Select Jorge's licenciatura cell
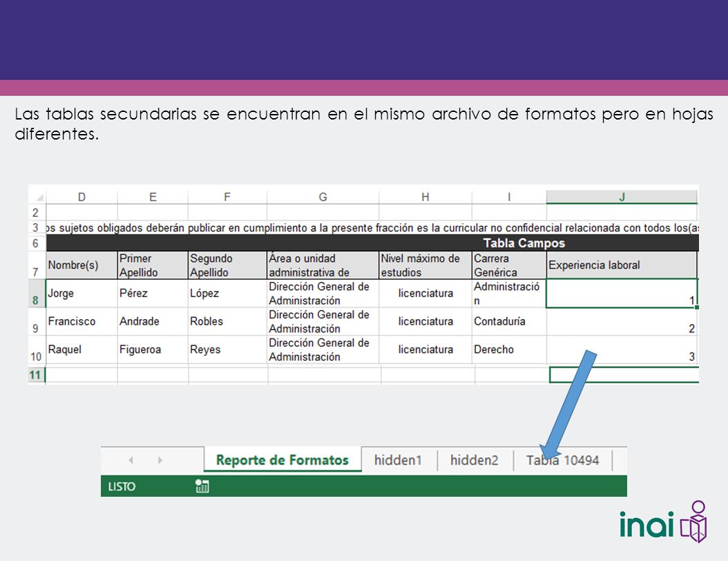The image size is (728, 561). pos(425,294)
